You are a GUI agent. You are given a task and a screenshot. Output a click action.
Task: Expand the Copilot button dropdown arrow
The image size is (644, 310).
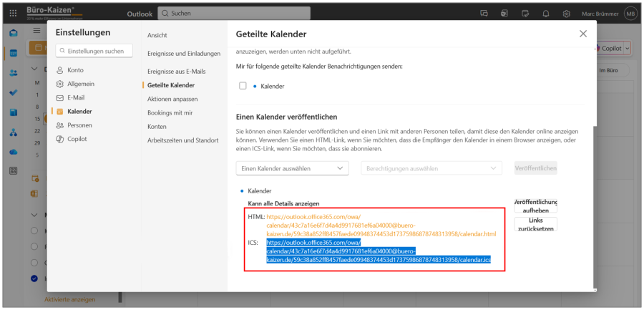coord(627,49)
